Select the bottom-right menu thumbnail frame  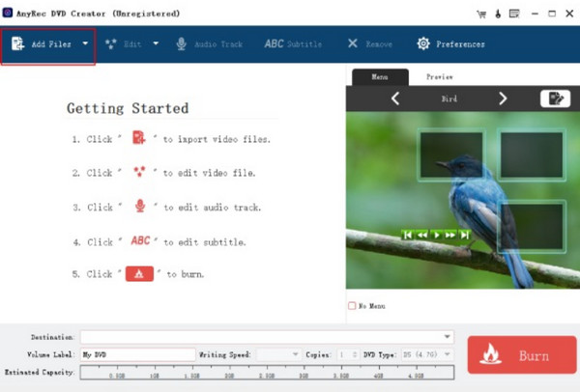pos(532,227)
